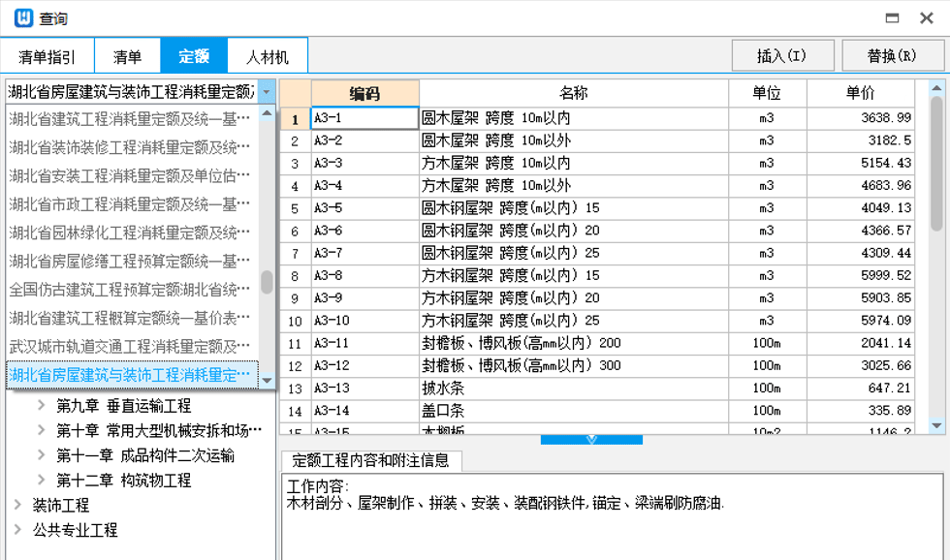Click the blue collapse panel arrow handle
Viewport: 950px width, 560px height.
tap(591, 440)
